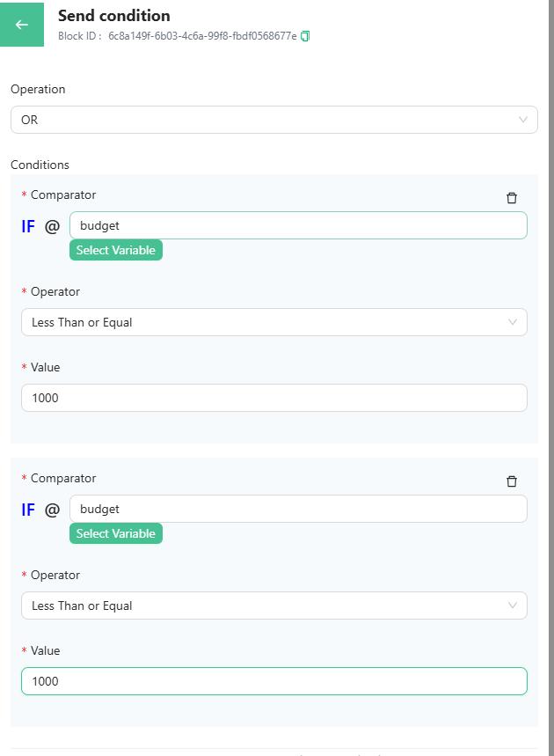
Task: Click the @ symbol in the first condition
Action: point(53,226)
